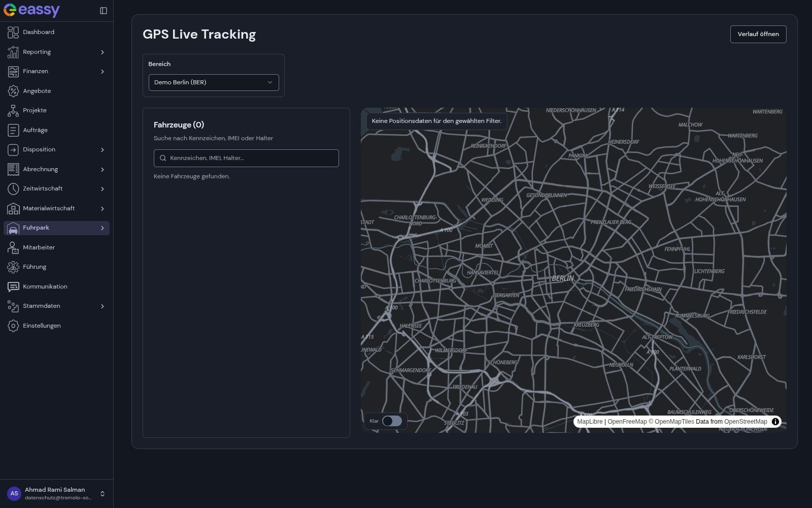Click the Führung gear-people icon
Image resolution: width=812 pixels, height=508 pixels.
[x=13, y=267]
